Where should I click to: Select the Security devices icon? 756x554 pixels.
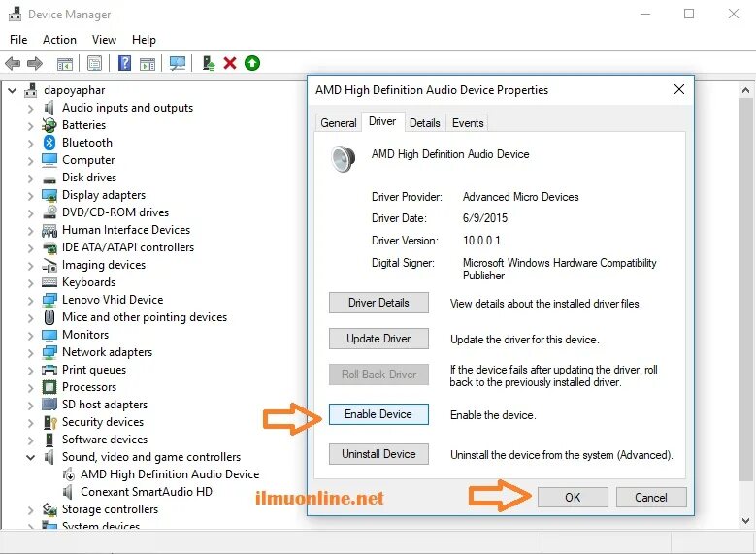[49, 422]
